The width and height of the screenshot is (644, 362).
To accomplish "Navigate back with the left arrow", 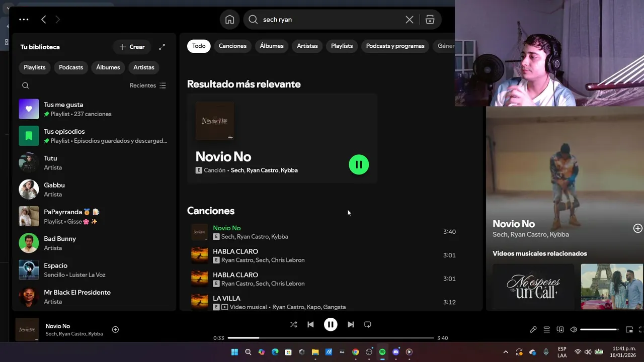I will [44, 19].
